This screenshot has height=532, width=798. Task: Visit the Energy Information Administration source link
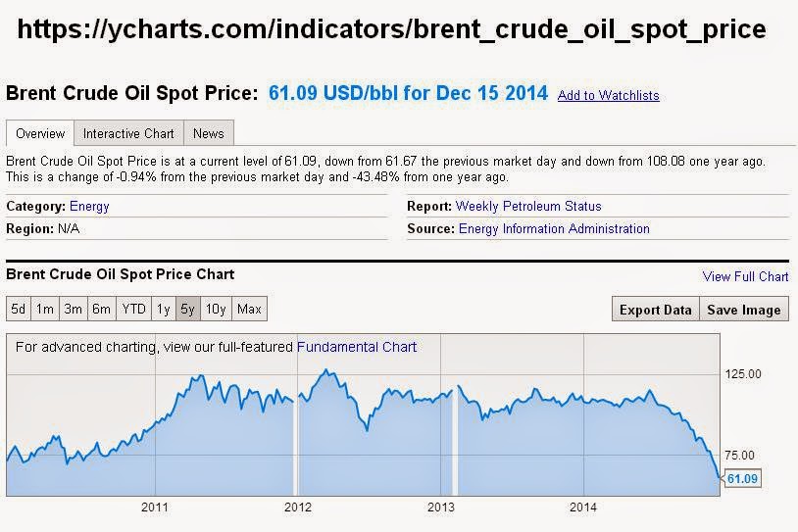pyautogui.click(x=554, y=229)
